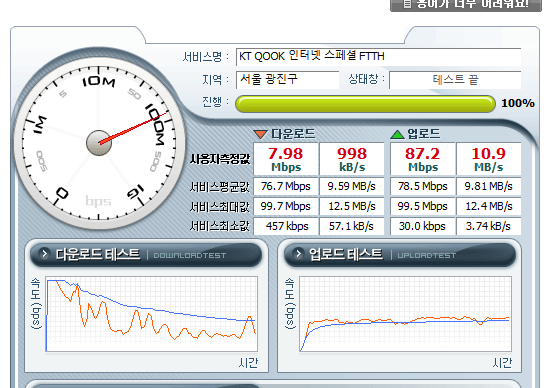This screenshot has height=388, width=550.
Task: Click the 76.7 Mbps average cell
Action: pyautogui.click(x=286, y=186)
